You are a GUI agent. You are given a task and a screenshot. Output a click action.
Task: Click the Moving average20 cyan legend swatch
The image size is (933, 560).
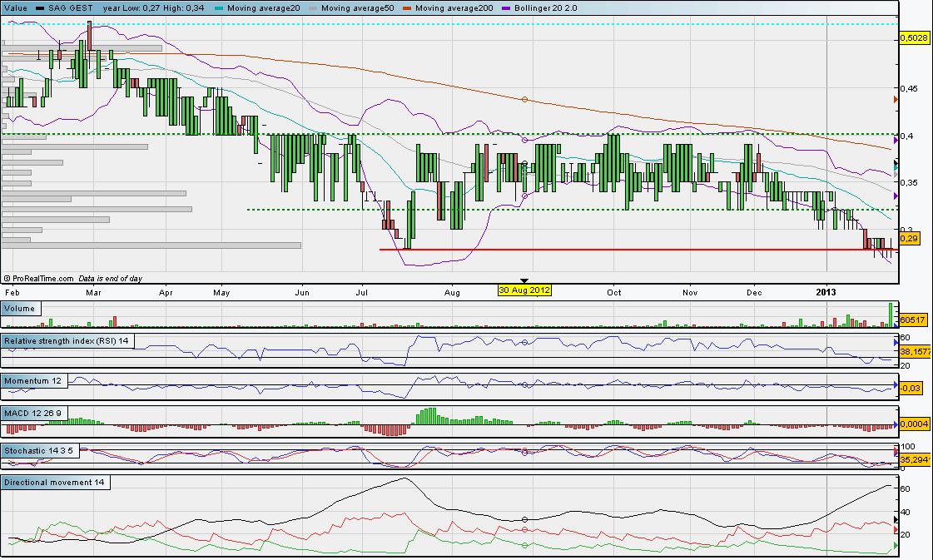pyautogui.click(x=219, y=7)
